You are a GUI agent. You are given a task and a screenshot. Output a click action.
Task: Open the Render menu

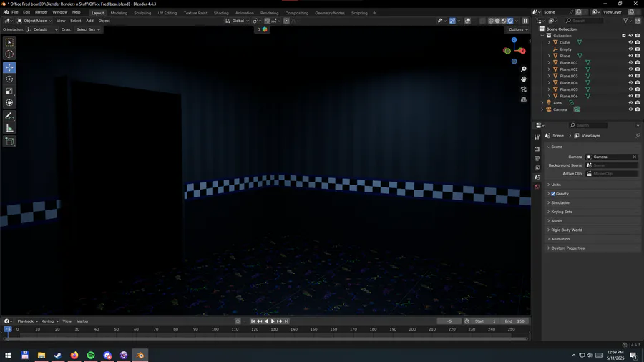point(41,12)
